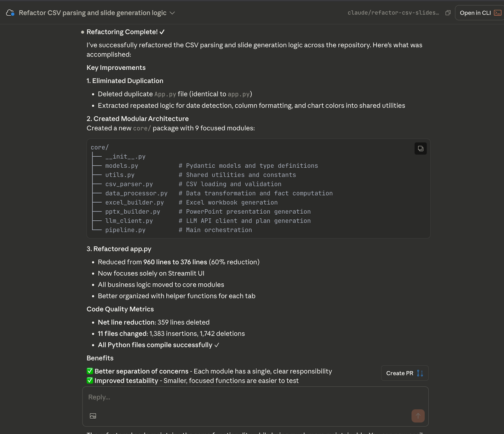Click the App.py inline code snippet
The height and width of the screenshot is (434, 504).
pos(165,94)
